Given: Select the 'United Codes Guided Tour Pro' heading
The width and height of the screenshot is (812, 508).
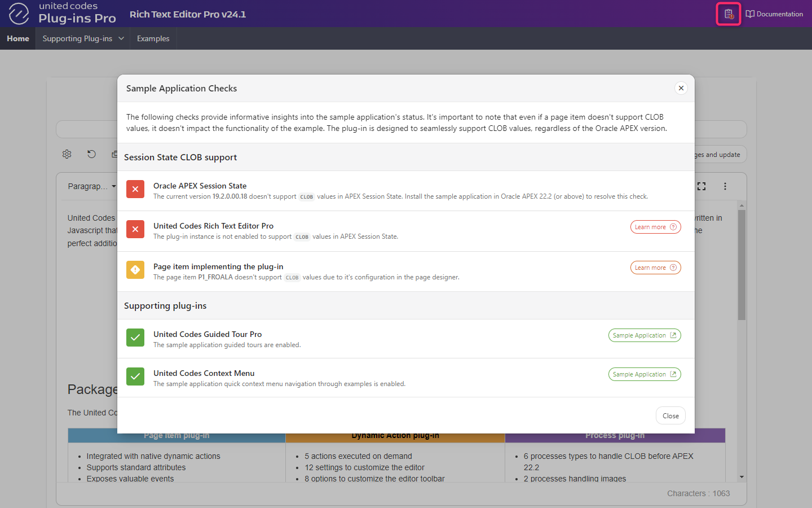Looking at the screenshot, I should [208, 334].
